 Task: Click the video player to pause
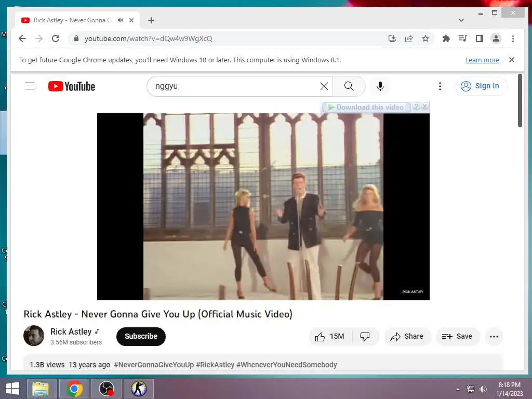pyautogui.click(x=263, y=207)
